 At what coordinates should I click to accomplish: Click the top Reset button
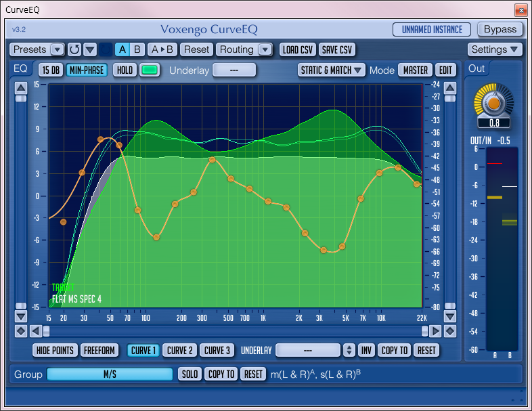point(196,49)
